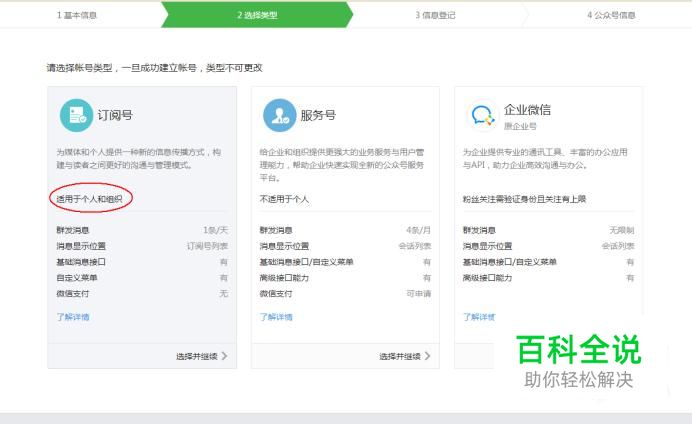The image size is (692, 424).
Task: Go to step 3 信息登记
Action: coord(435,15)
